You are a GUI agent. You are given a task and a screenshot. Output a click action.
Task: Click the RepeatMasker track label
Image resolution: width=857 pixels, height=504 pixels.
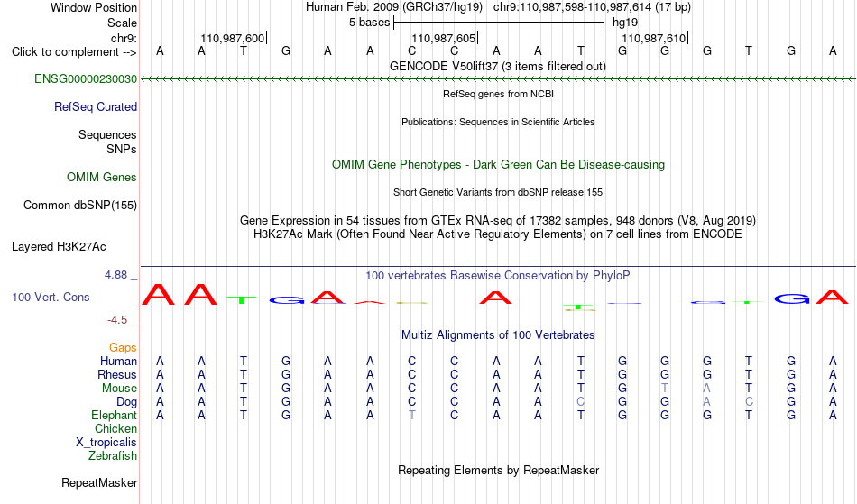pos(99,483)
